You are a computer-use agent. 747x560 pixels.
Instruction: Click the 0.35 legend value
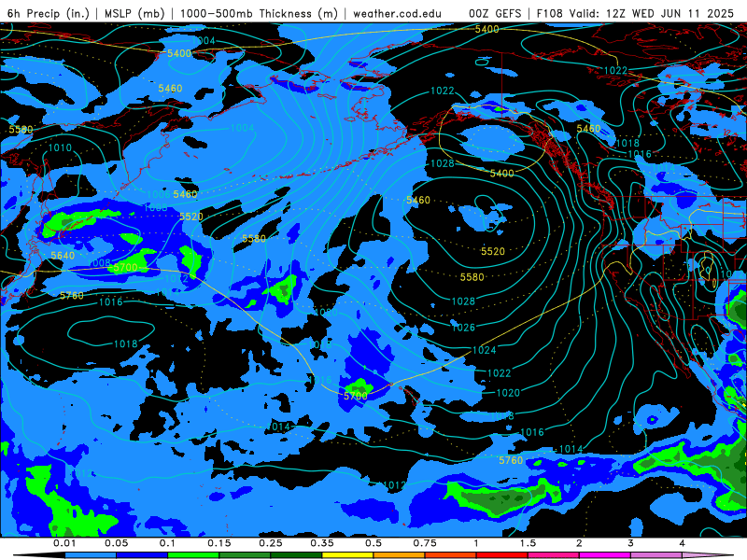(x=322, y=543)
